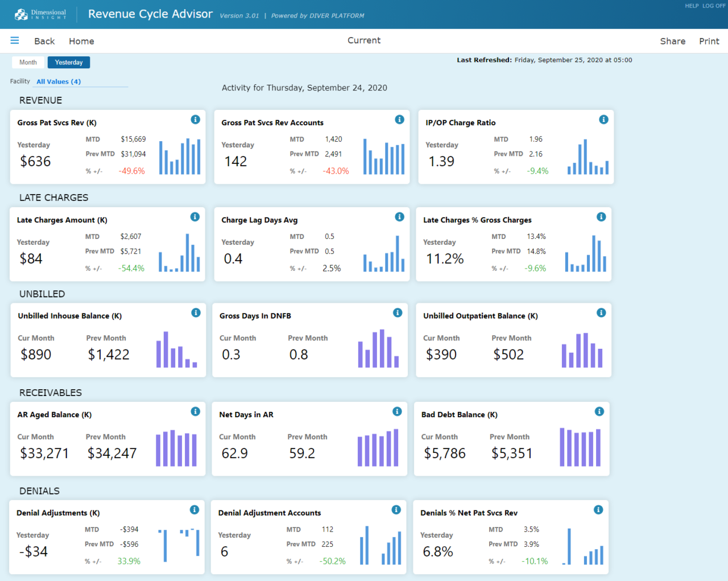728x581 pixels.
Task: Navigate Back using the menu bar
Action: click(44, 41)
